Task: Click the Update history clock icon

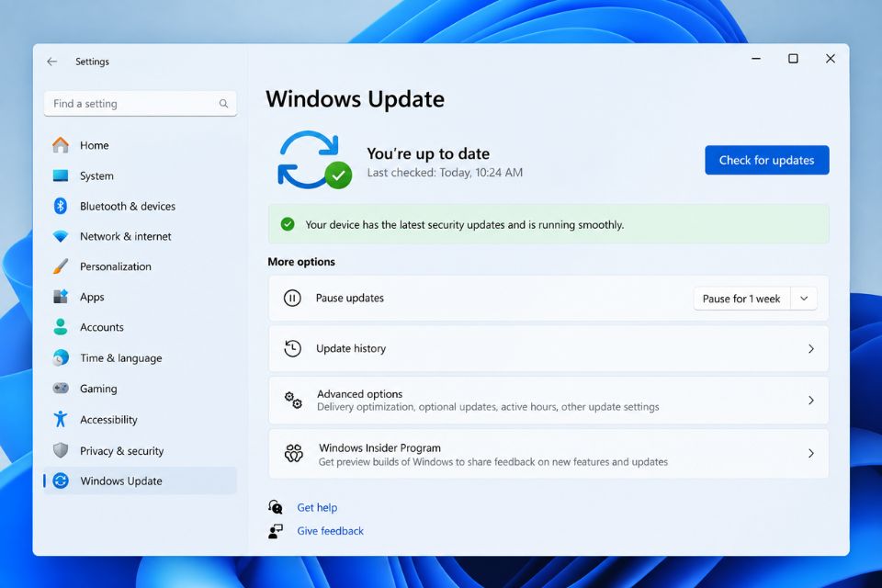Action: (x=292, y=349)
